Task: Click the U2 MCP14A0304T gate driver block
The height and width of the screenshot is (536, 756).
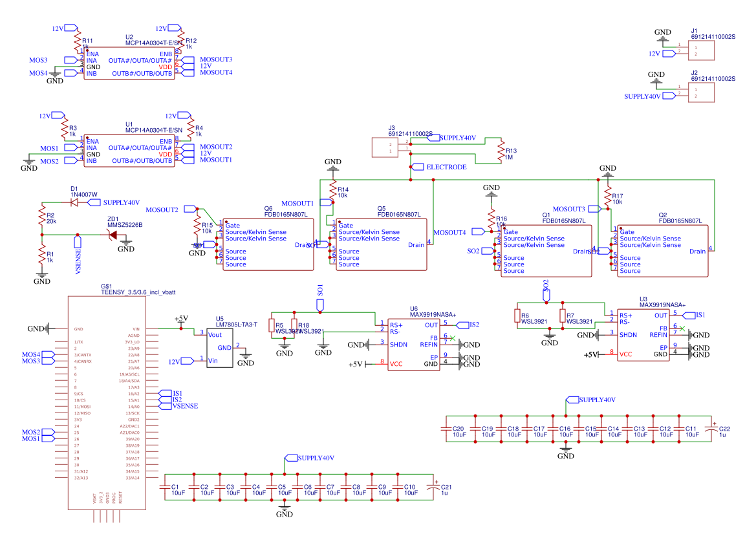Action: coord(129,63)
